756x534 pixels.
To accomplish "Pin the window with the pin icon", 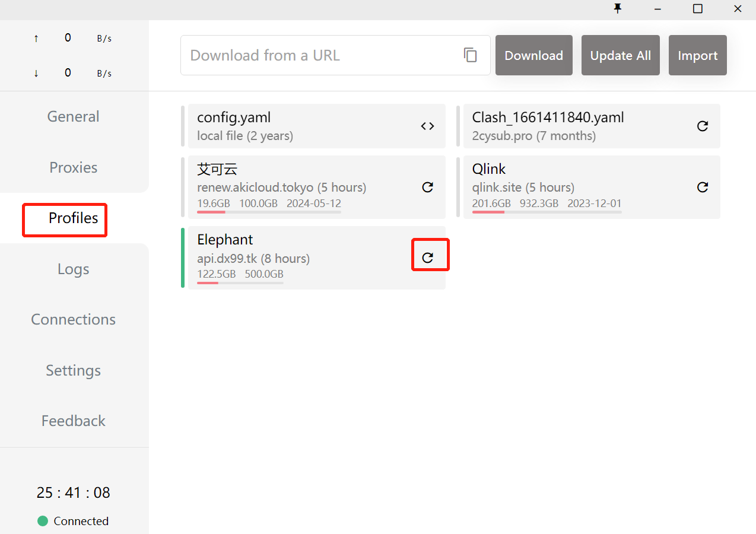I will click(618, 8).
